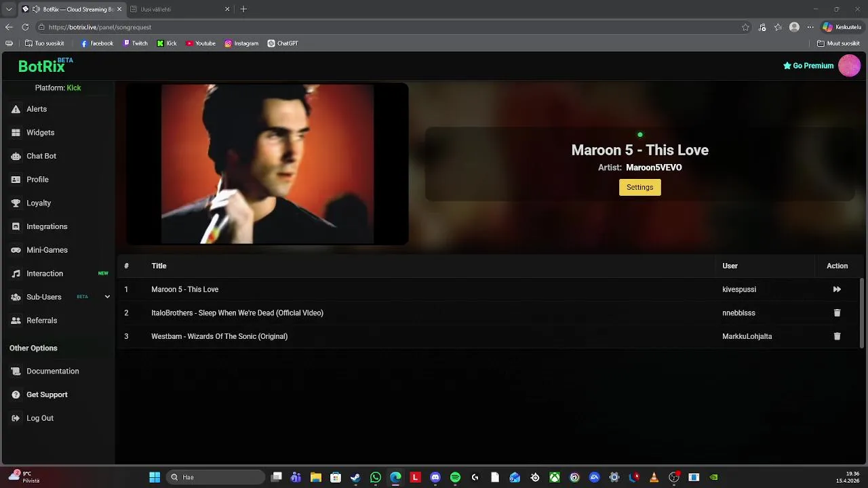Open the Facebook bookmark
Image resolution: width=868 pixels, height=488 pixels.
tap(97, 43)
